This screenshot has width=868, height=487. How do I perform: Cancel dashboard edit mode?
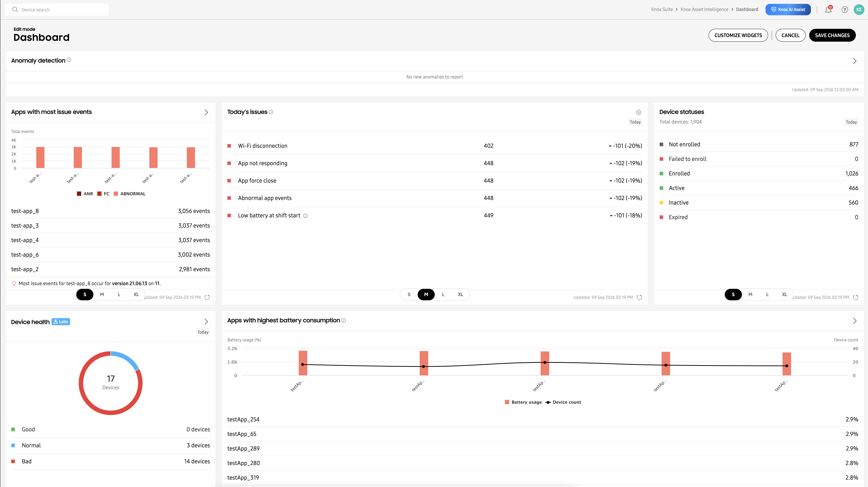coord(790,35)
